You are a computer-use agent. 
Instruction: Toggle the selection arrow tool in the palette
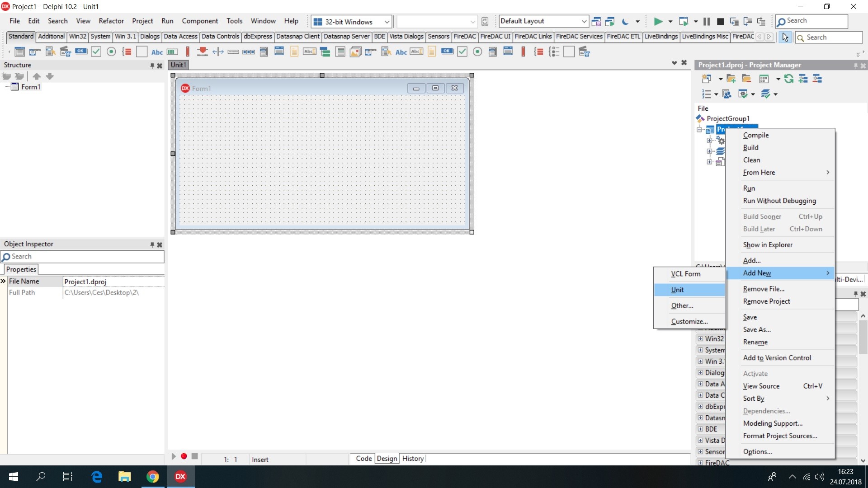[x=785, y=38]
